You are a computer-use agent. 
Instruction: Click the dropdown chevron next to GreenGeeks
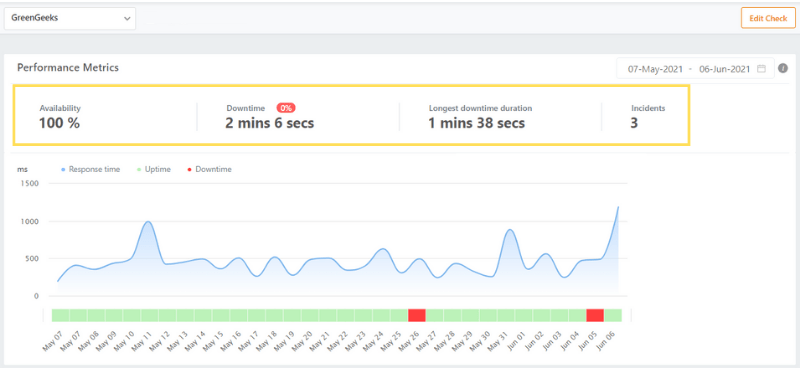[x=127, y=18]
